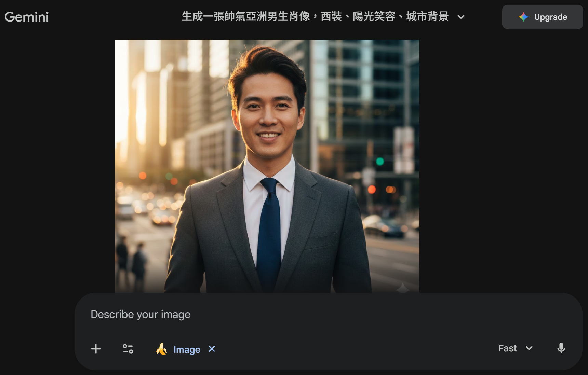Click the plus icon to add files
Screen dimensions: 588x375
96,349
